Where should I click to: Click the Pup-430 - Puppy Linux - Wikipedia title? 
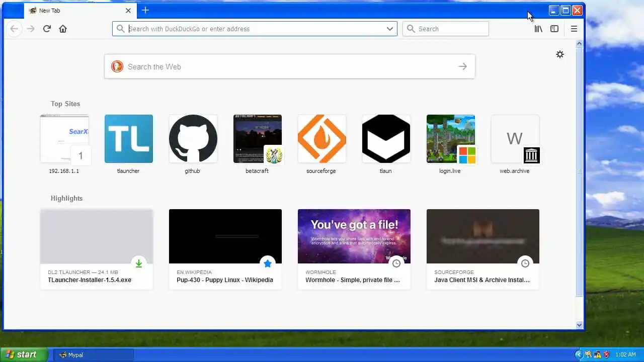(225, 280)
